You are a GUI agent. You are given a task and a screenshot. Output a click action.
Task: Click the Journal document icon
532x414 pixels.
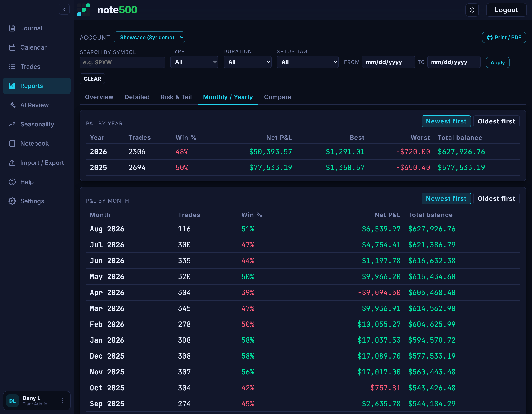12,28
